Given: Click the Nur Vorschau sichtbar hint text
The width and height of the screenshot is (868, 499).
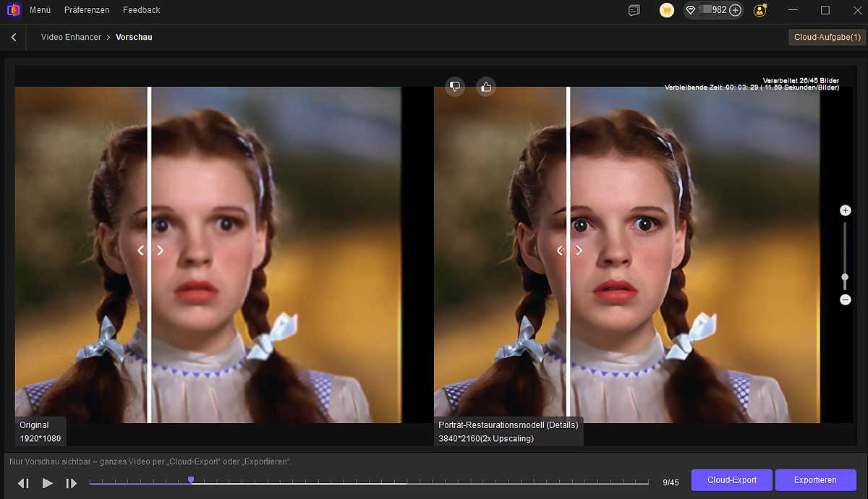Looking at the screenshot, I should click(150, 461).
